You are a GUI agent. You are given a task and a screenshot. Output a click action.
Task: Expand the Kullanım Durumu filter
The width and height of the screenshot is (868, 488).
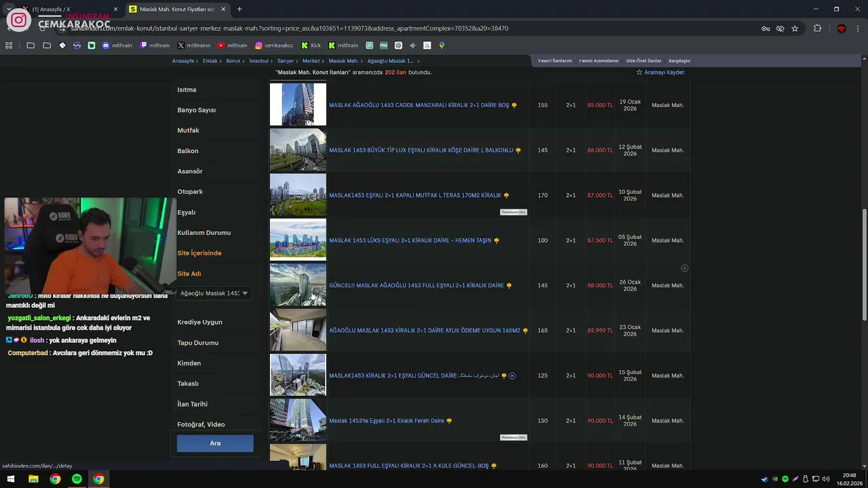pos(204,232)
